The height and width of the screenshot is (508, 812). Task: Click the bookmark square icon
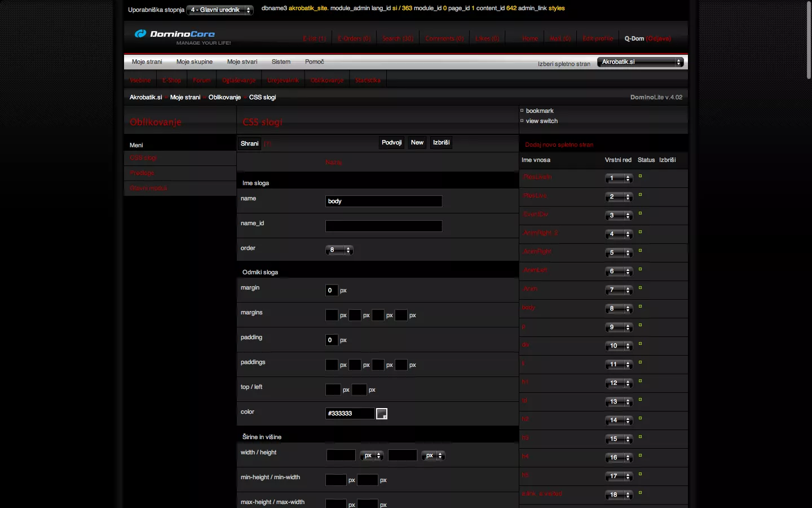522,111
